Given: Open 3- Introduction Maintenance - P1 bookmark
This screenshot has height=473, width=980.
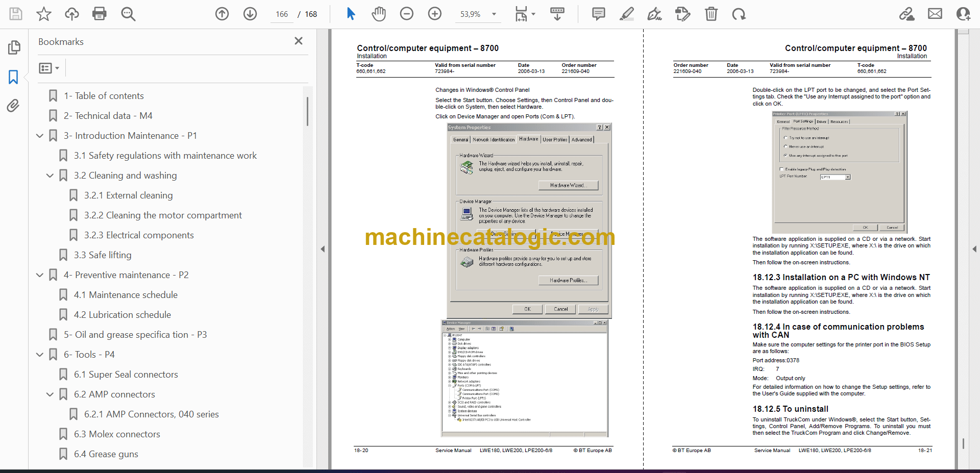Looking at the screenshot, I should tap(130, 136).
